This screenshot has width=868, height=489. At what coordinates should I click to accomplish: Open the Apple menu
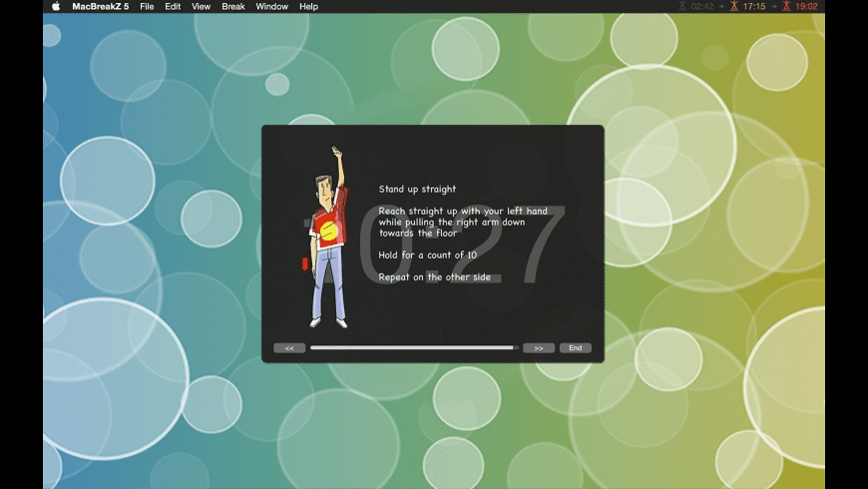pos(56,7)
